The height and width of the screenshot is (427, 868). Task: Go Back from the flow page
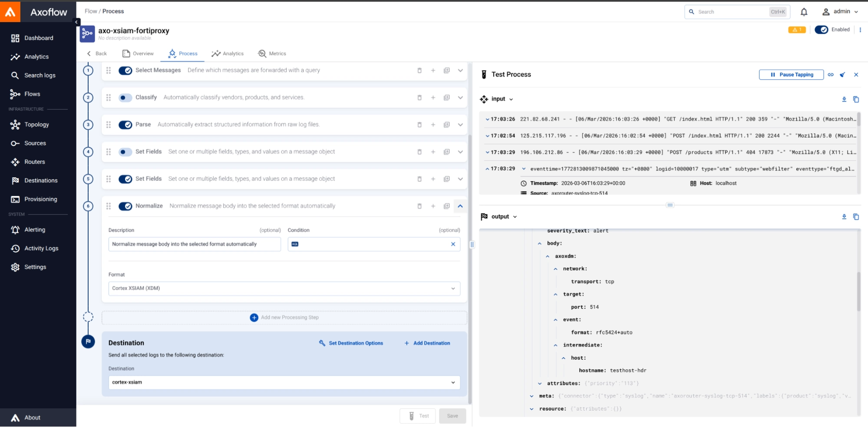96,53
